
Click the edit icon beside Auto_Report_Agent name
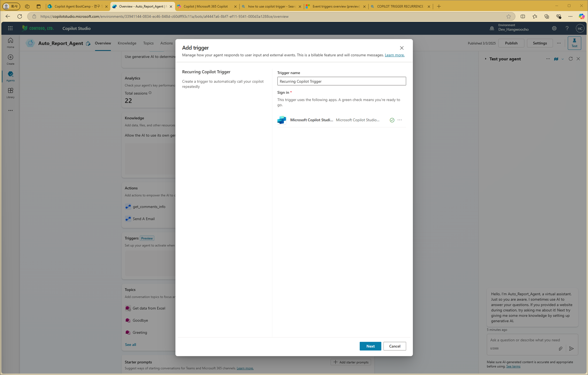pyautogui.click(x=88, y=43)
